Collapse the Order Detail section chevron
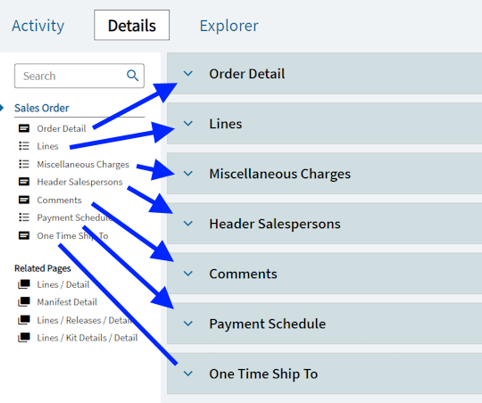 [x=188, y=73]
